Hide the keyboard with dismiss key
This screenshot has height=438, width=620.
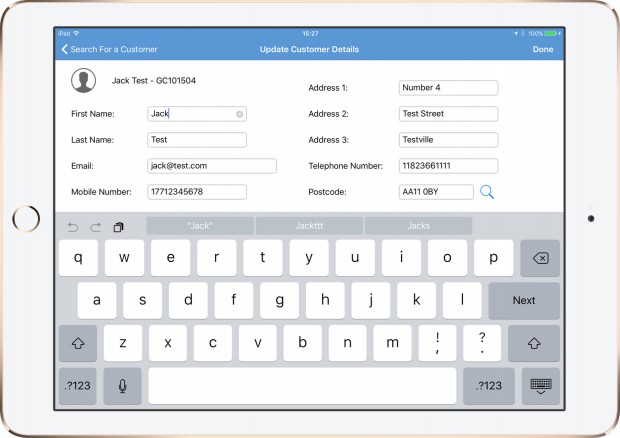[x=540, y=386]
